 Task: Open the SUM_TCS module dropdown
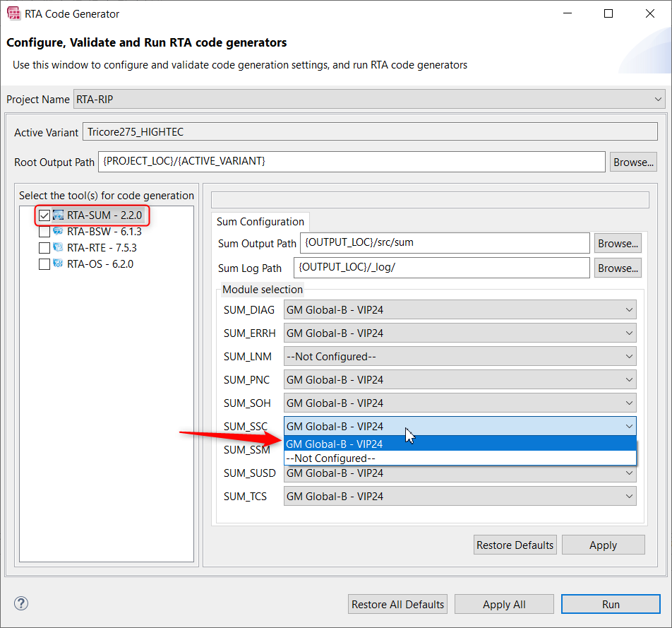[460, 497]
